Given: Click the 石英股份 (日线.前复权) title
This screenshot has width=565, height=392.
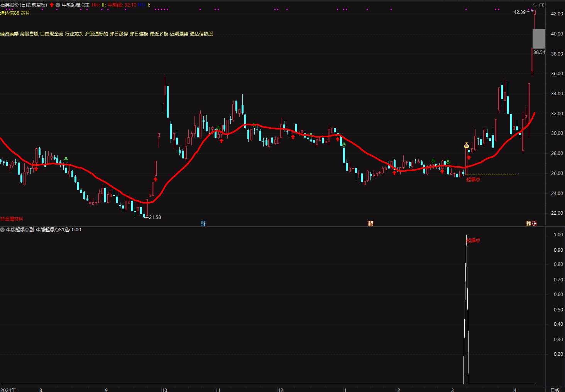Looking at the screenshot, I should (x=24, y=5).
